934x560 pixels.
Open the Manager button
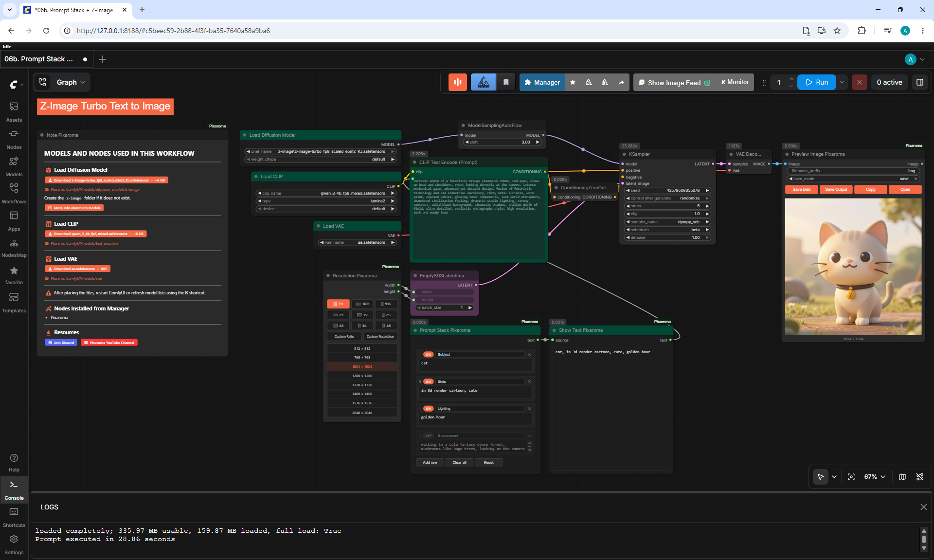click(x=542, y=82)
